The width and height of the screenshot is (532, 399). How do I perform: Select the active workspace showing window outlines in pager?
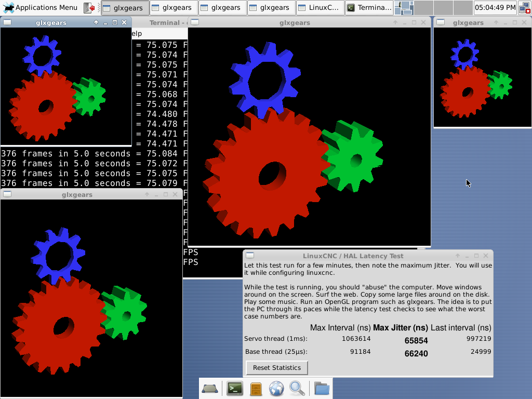[404, 8]
